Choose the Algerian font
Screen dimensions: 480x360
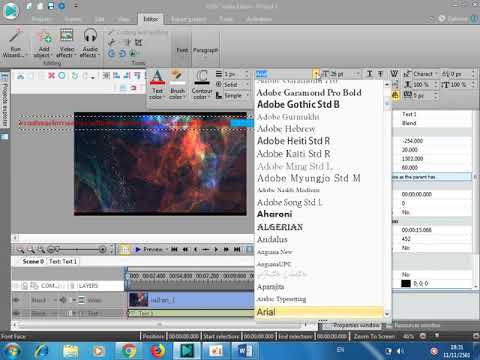coord(280,227)
